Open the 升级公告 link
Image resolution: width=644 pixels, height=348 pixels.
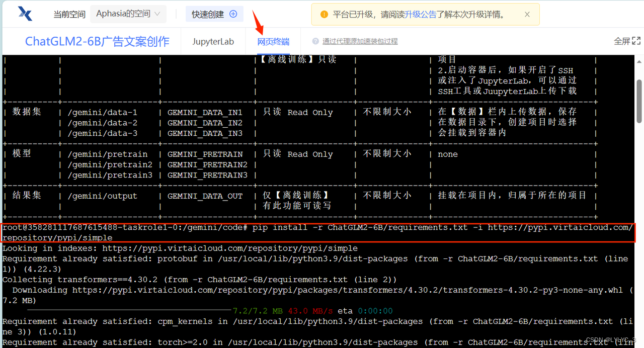click(x=421, y=14)
